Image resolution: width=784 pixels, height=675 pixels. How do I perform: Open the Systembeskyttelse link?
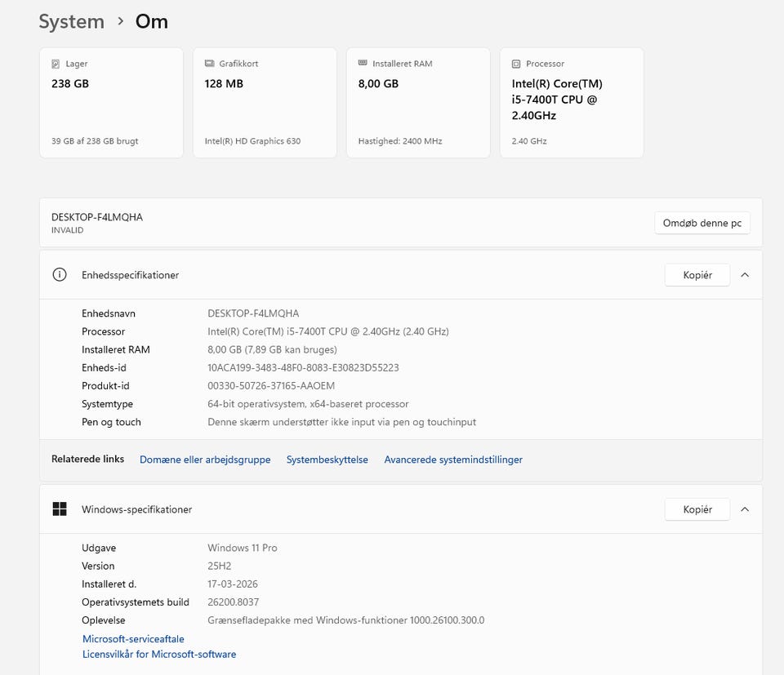point(327,460)
